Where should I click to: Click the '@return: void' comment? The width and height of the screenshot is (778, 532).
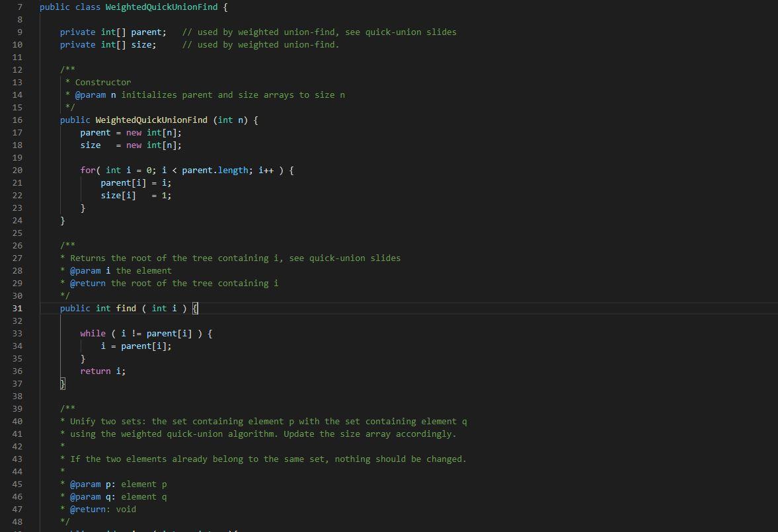(102, 509)
